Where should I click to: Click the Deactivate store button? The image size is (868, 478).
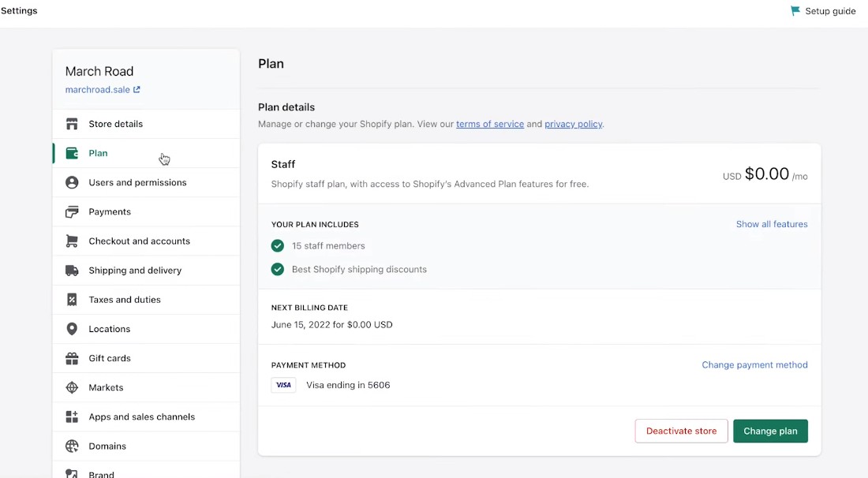682,431
